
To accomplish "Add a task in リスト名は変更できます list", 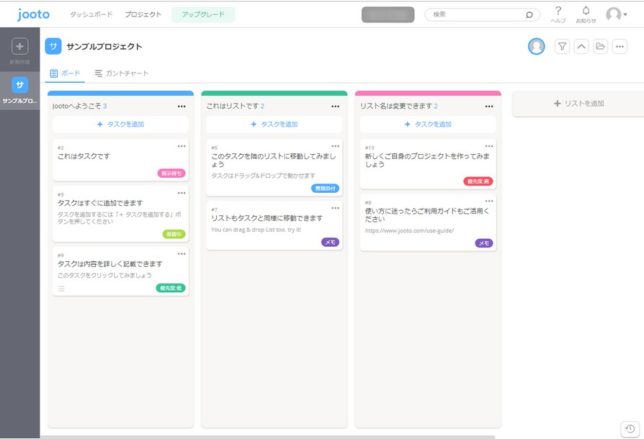I will 428,124.
